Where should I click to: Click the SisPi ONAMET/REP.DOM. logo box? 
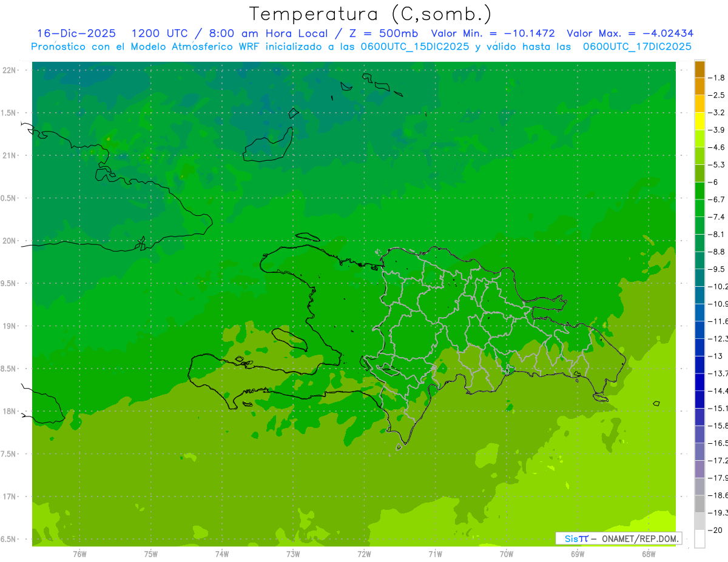coord(618,538)
